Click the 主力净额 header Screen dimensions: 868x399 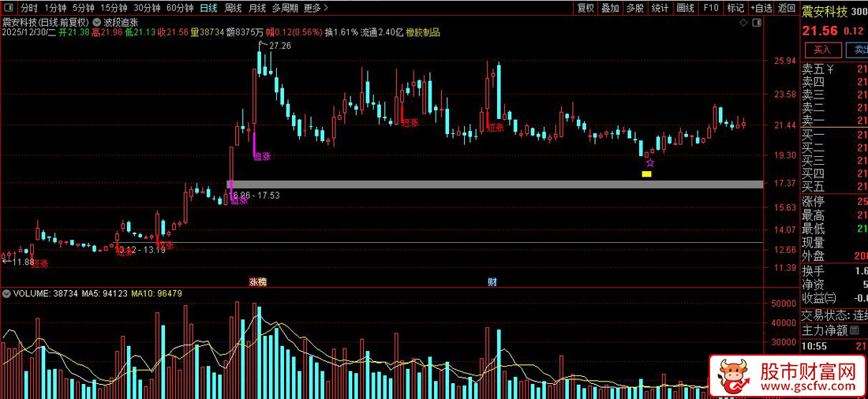coord(825,331)
